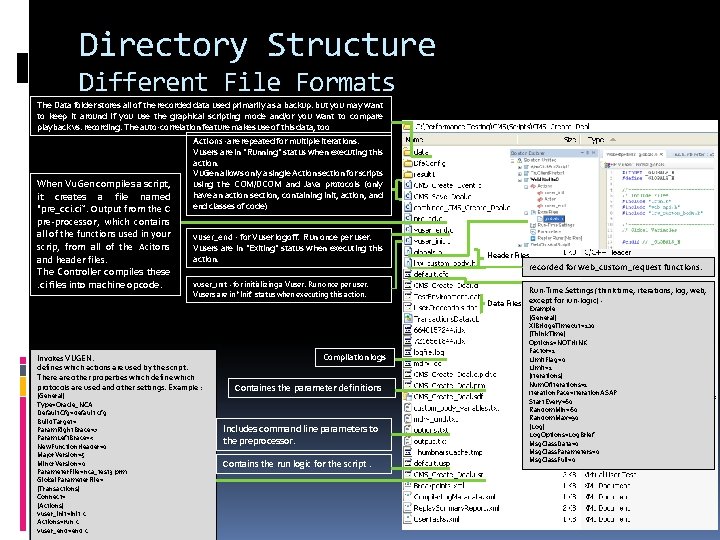The height and width of the screenshot is (540, 720).
Task: Click the TransactionsData.db file icon
Action: click(407, 318)
